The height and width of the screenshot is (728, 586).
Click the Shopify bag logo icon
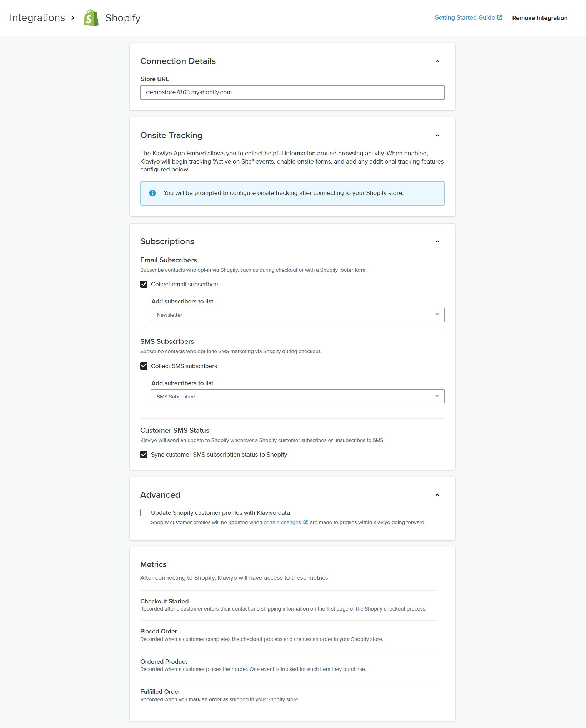tap(91, 18)
